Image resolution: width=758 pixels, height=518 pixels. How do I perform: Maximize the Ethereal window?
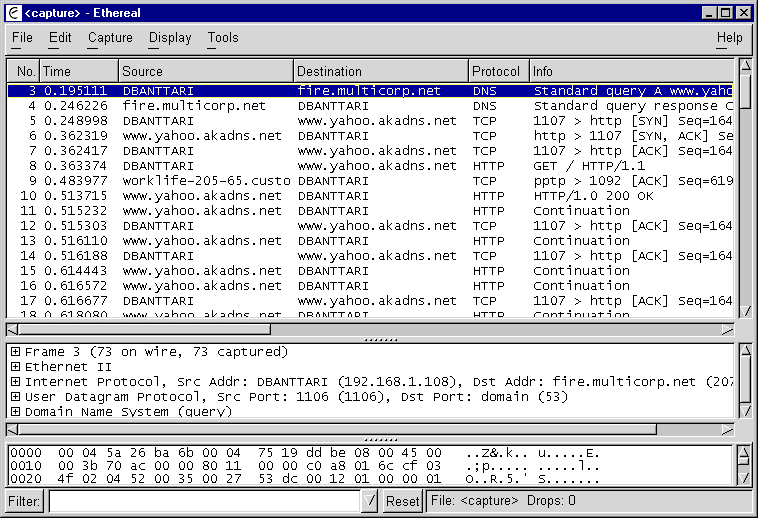point(726,13)
